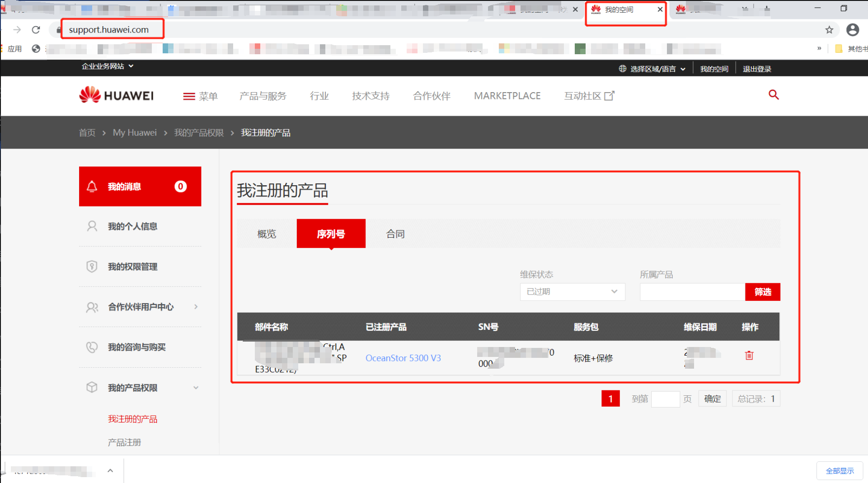
Task: Open the search magnifier icon
Action: tap(774, 95)
